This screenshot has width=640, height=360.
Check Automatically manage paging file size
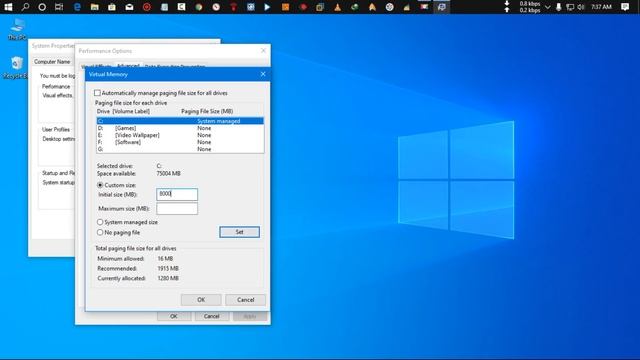click(97, 93)
